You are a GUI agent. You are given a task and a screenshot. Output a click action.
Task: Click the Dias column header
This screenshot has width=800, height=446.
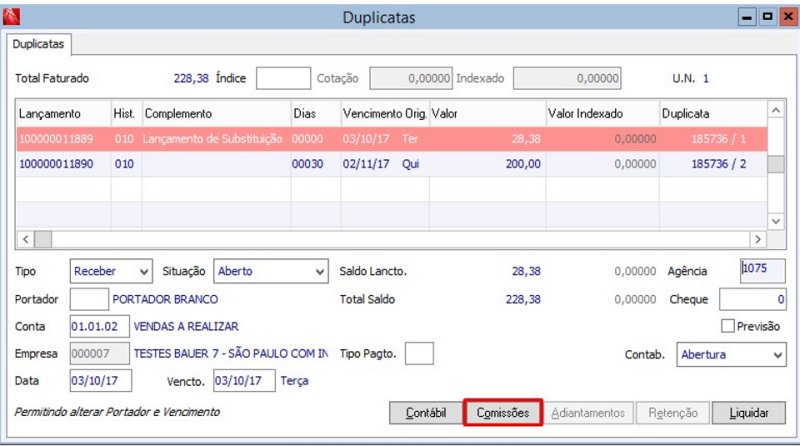click(x=316, y=113)
